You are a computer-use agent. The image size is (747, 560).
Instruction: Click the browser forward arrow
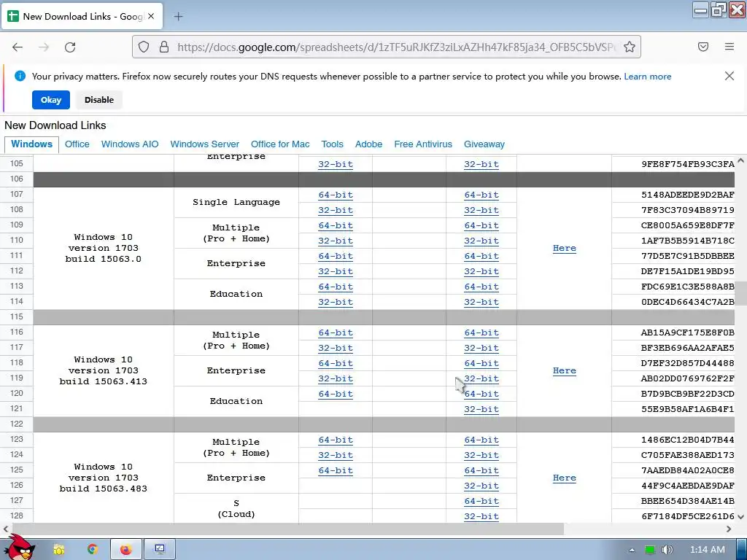pyautogui.click(x=44, y=47)
